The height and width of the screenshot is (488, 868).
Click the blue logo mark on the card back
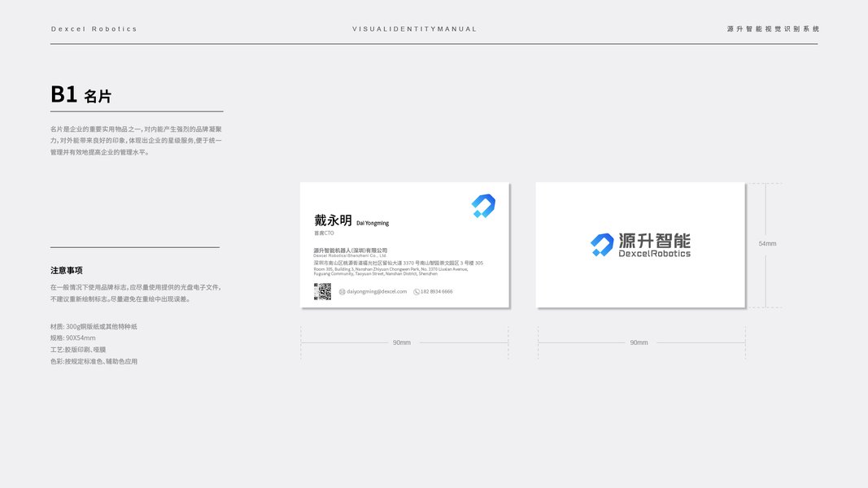click(602, 245)
